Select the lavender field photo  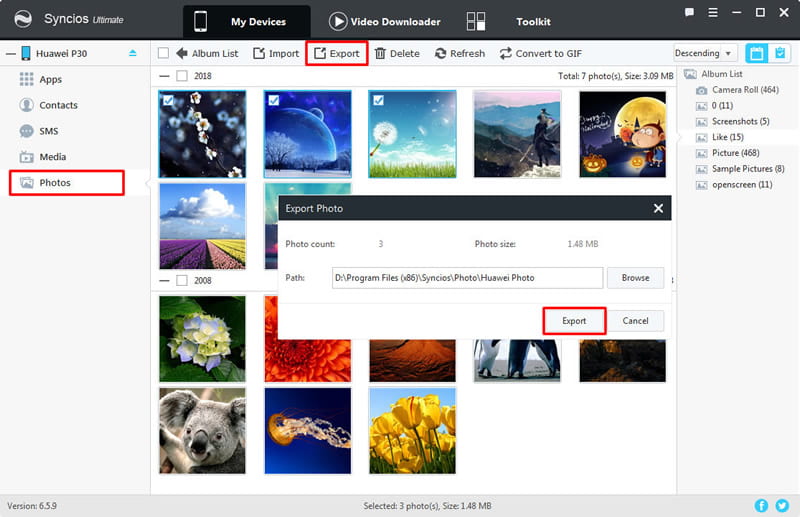(202, 226)
